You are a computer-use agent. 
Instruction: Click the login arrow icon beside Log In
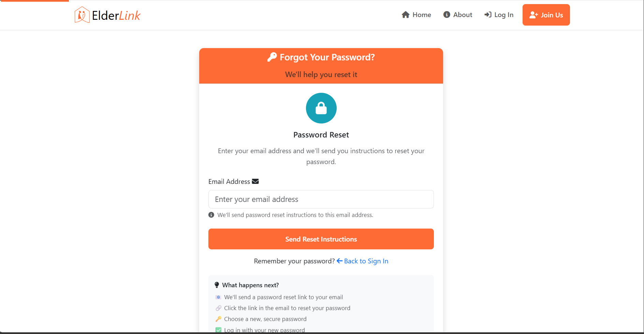pyautogui.click(x=488, y=15)
